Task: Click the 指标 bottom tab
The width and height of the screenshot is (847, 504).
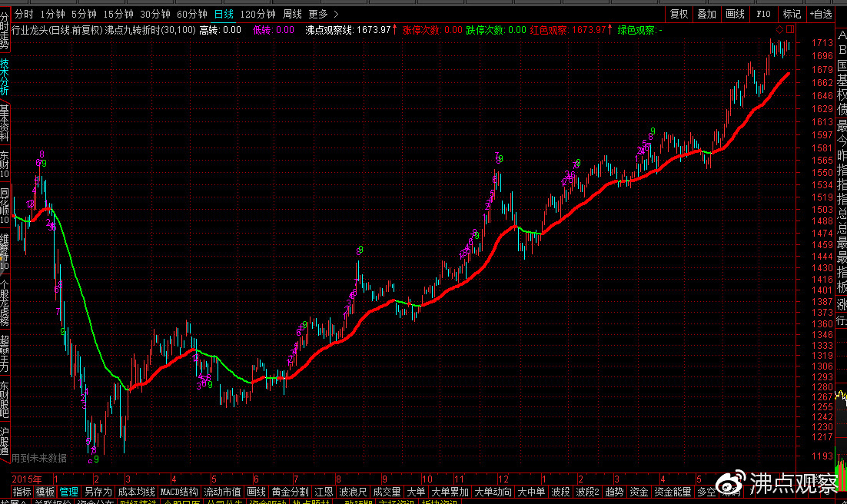Action: point(22,492)
